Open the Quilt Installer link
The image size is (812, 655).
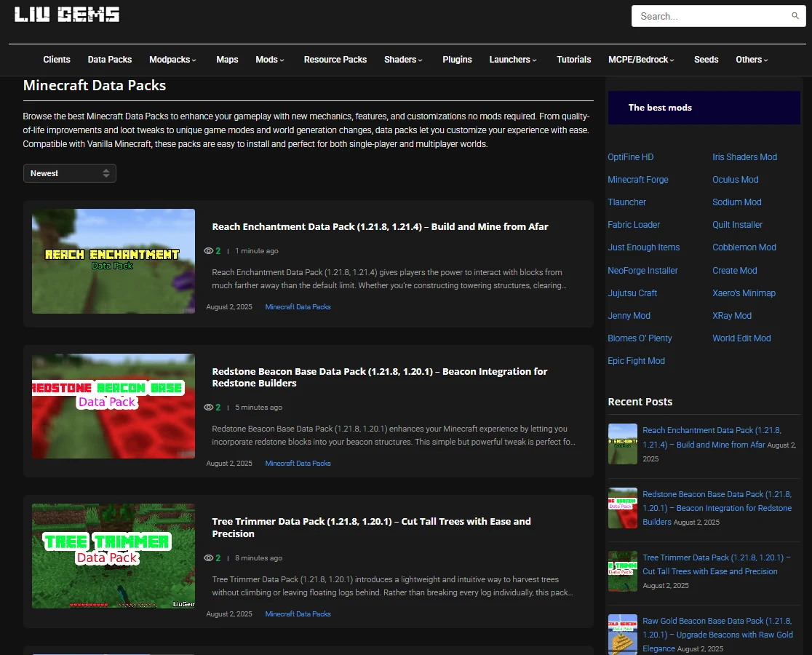[x=738, y=225]
